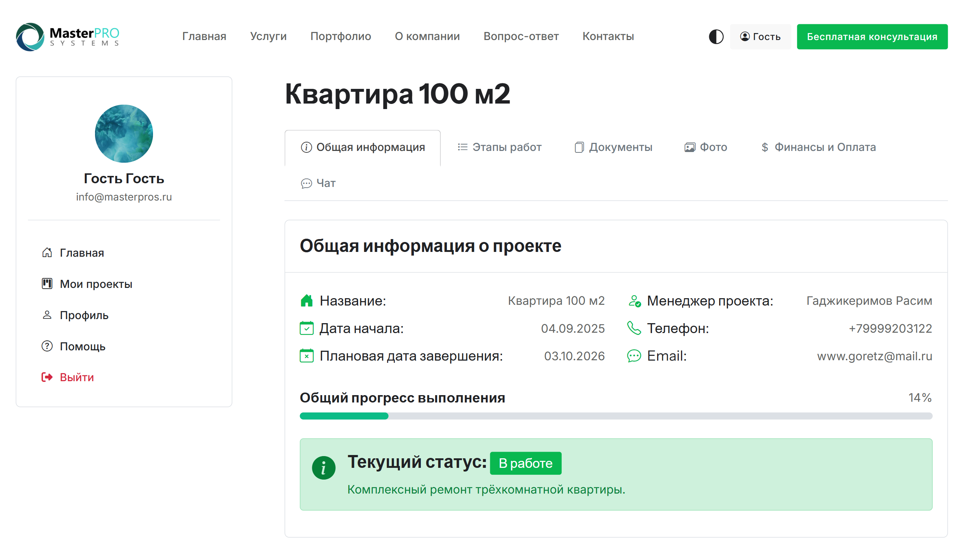Click the question mark icon beside Помощь

pyautogui.click(x=47, y=346)
